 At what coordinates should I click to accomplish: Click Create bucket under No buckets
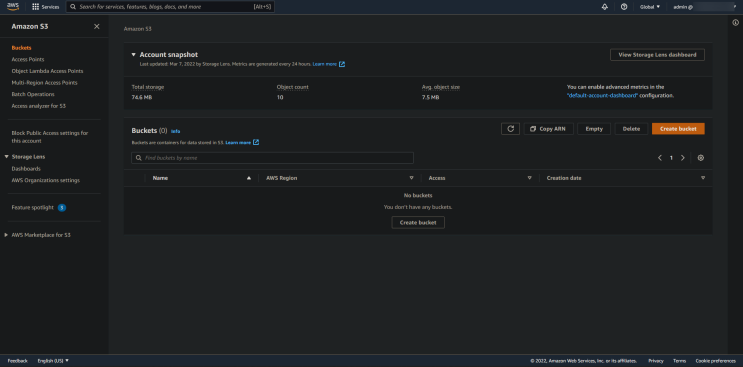point(418,223)
